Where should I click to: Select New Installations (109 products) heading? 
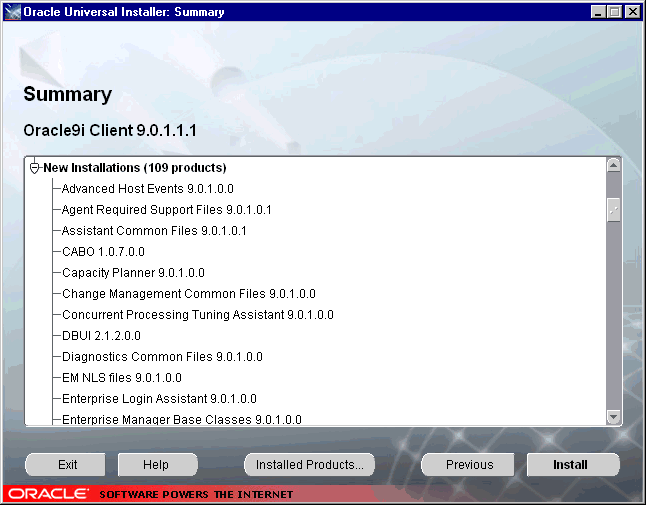(x=135, y=168)
